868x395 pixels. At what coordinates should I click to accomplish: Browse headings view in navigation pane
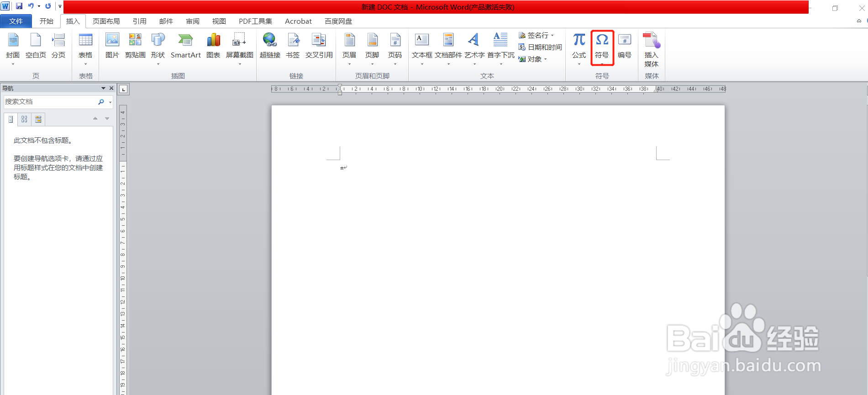coord(11,119)
